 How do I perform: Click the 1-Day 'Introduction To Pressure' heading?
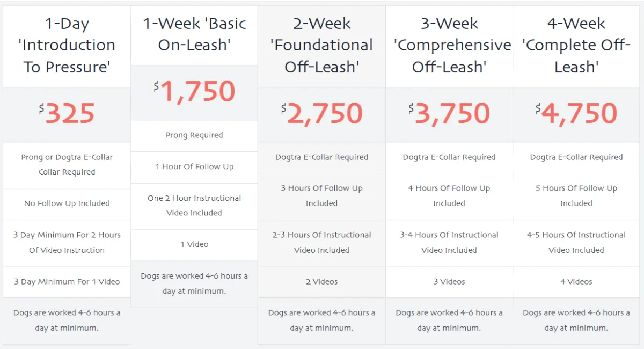pyautogui.click(x=67, y=45)
